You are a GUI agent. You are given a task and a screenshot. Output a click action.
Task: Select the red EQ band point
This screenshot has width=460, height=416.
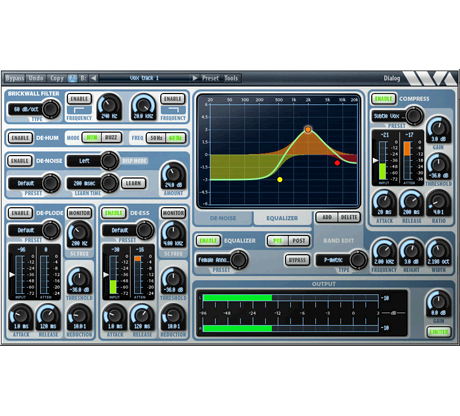click(x=337, y=163)
